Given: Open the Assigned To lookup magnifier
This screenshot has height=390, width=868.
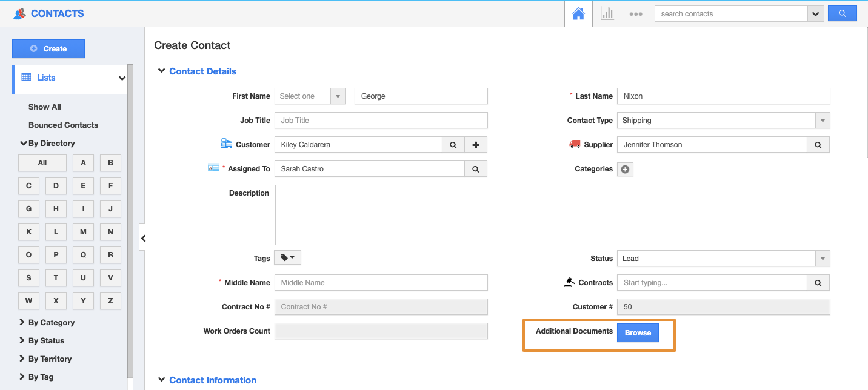Looking at the screenshot, I should point(476,168).
